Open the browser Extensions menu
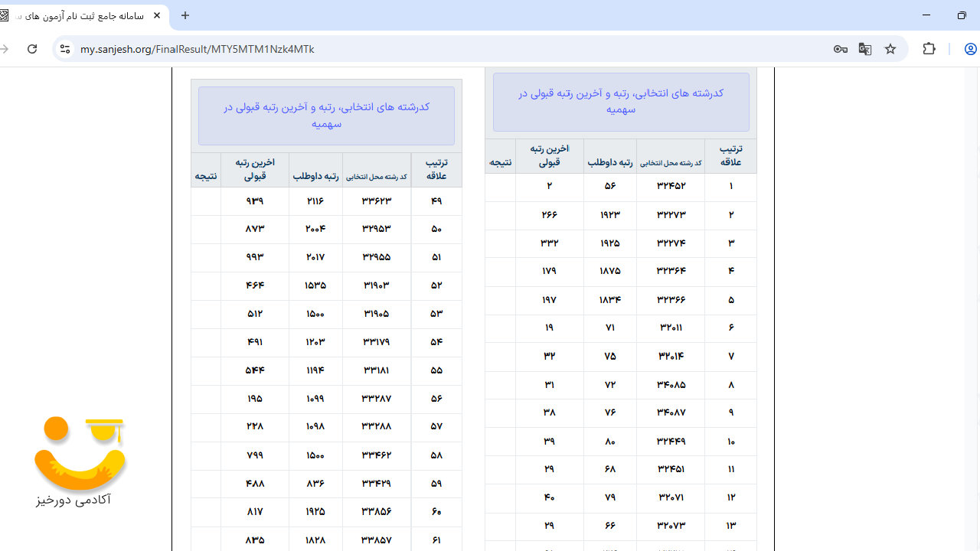Viewport: 980px width, 551px height. tap(929, 48)
